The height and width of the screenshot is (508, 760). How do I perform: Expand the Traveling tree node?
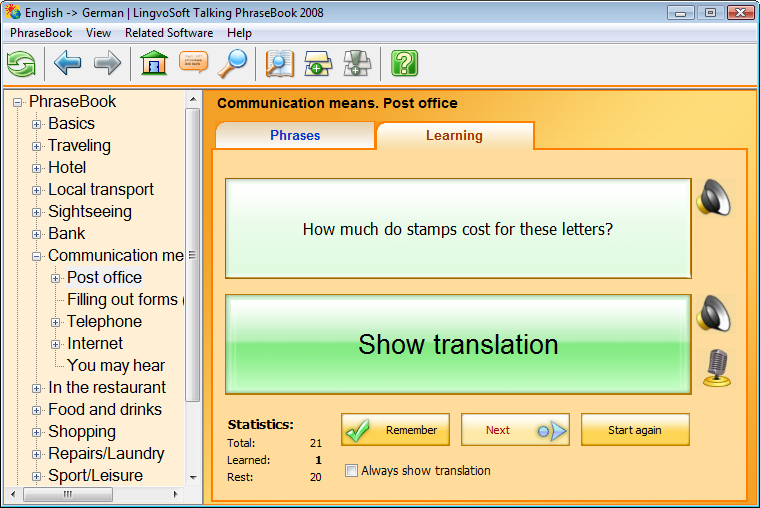[x=36, y=146]
